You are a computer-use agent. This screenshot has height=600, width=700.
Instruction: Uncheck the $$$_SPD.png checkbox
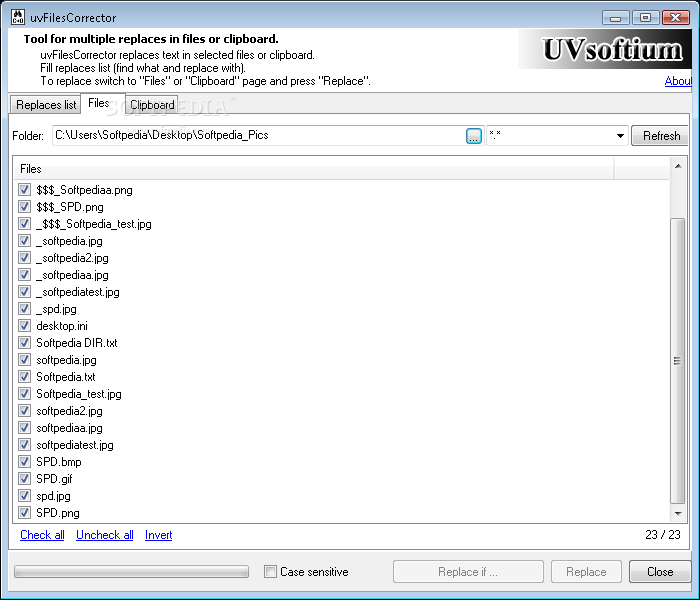[25, 207]
